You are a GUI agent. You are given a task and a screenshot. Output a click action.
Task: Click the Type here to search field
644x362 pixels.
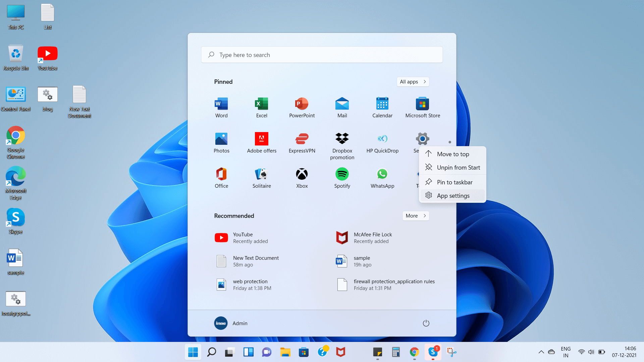pos(322,55)
